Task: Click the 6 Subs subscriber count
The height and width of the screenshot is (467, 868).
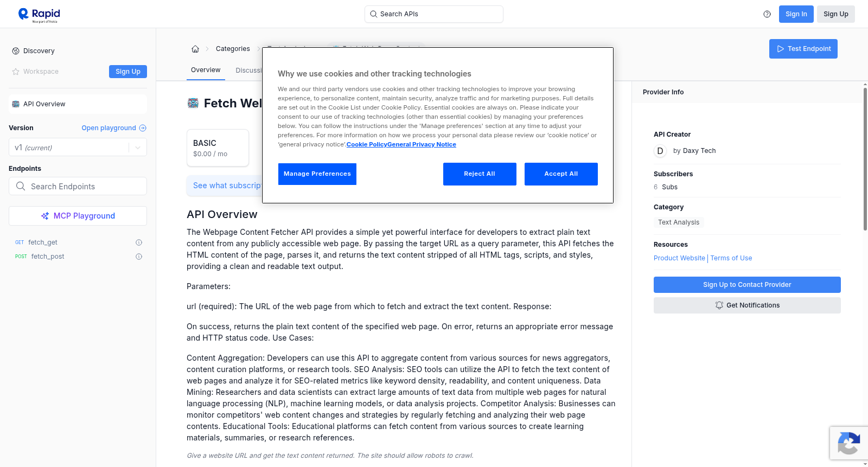Action: click(x=666, y=187)
